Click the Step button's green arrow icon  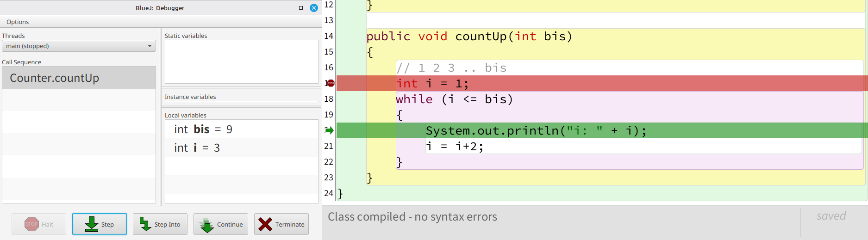(92, 224)
